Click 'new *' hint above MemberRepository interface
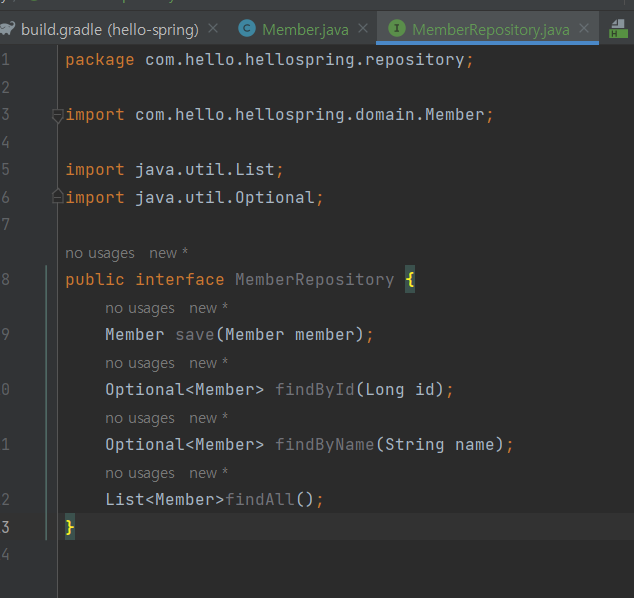The image size is (634, 598). tap(169, 253)
